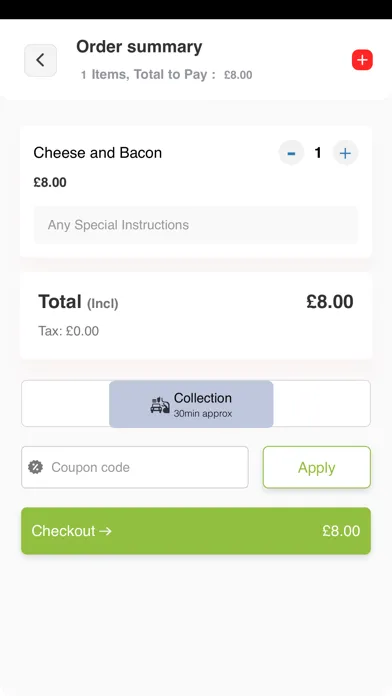The image size is (392, 696).
Task: Tap the £8.00 amount on Checkout
Action: coord(341,531)
